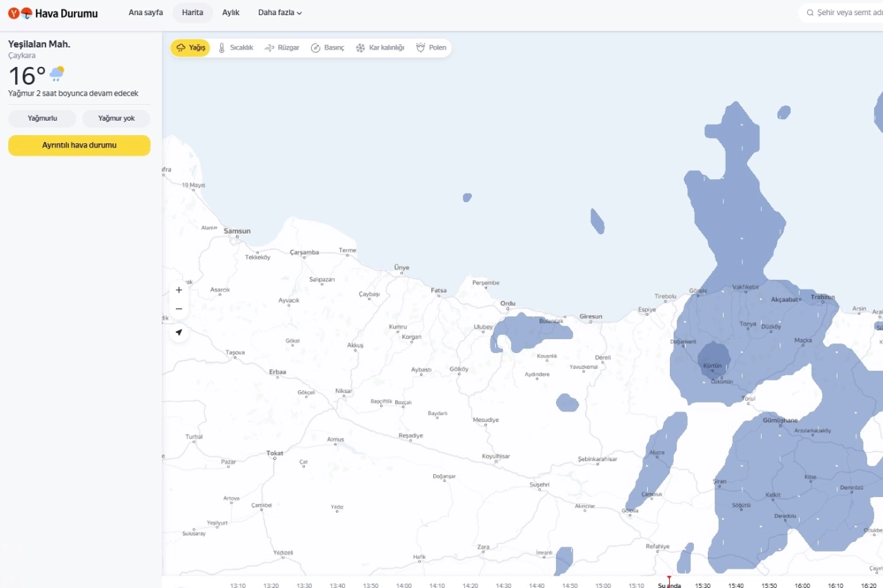Go to the Aylık monthly tab
The image size is (883, 588).
[x=230, y=12]
